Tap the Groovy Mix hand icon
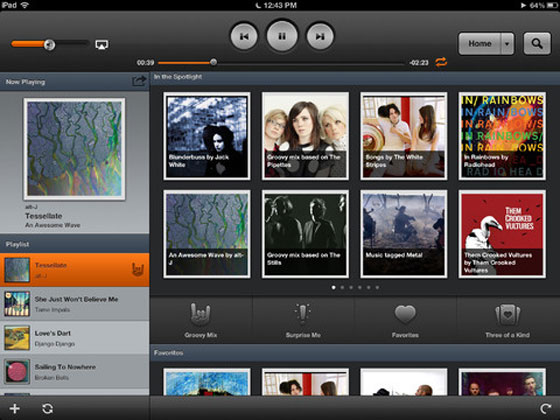The width and height of the screenshot is (560, 420). tap(200, 314)
